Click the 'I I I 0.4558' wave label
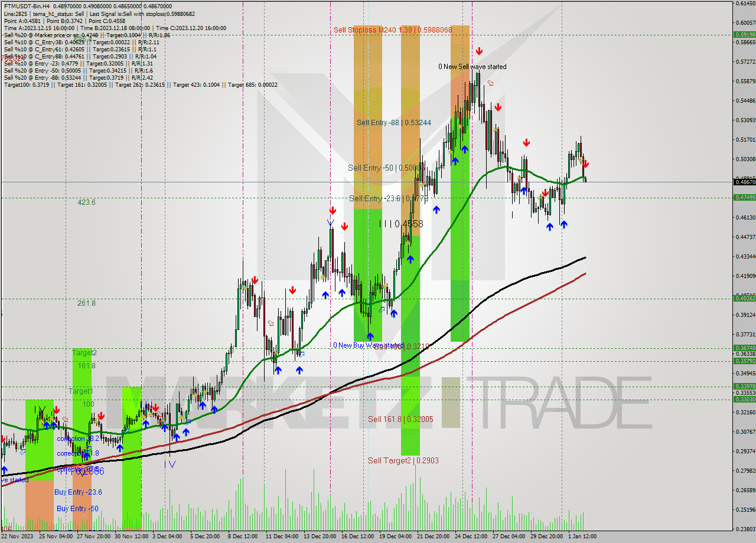The image size is (756, 543). pyautogui.click(x=401, y=224)
